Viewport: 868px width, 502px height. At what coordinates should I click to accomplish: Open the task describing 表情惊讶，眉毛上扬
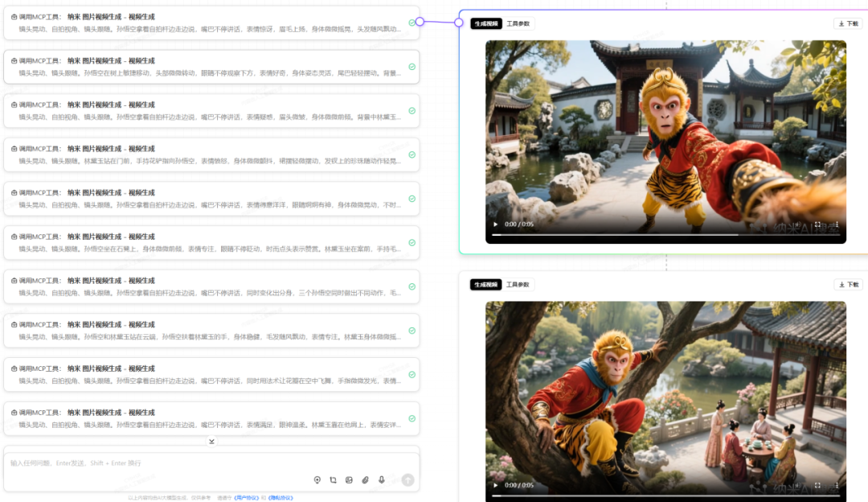tap(211, 23)
